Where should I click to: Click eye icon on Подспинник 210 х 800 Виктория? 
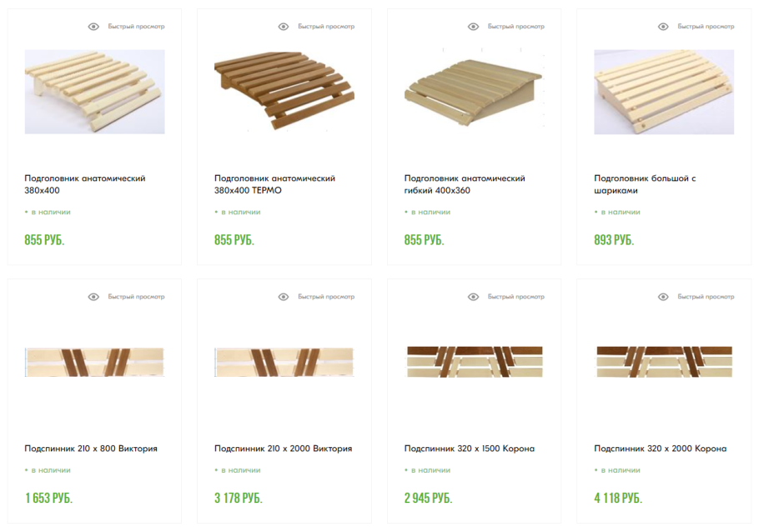[x=93, y=297]
